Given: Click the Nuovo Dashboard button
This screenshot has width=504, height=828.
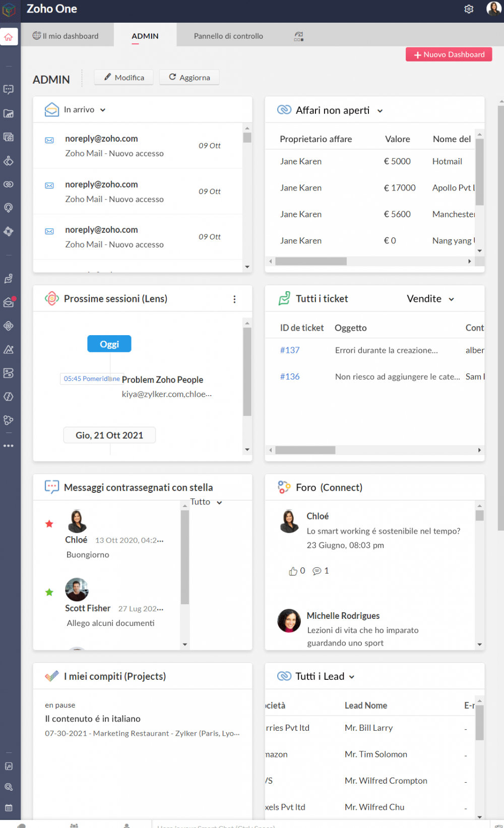Looking at the screenshot, I should (449, 54).
